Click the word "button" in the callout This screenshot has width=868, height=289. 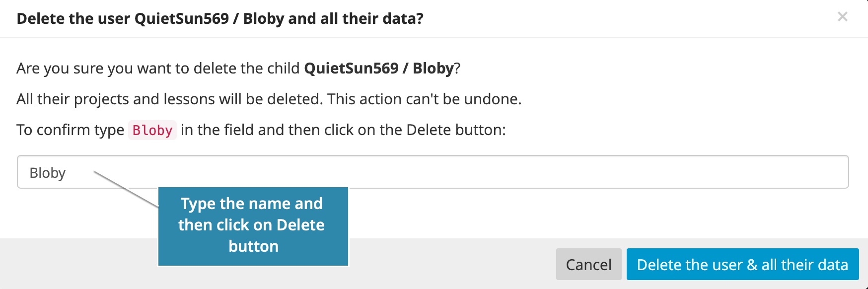[x=253, y=246]
